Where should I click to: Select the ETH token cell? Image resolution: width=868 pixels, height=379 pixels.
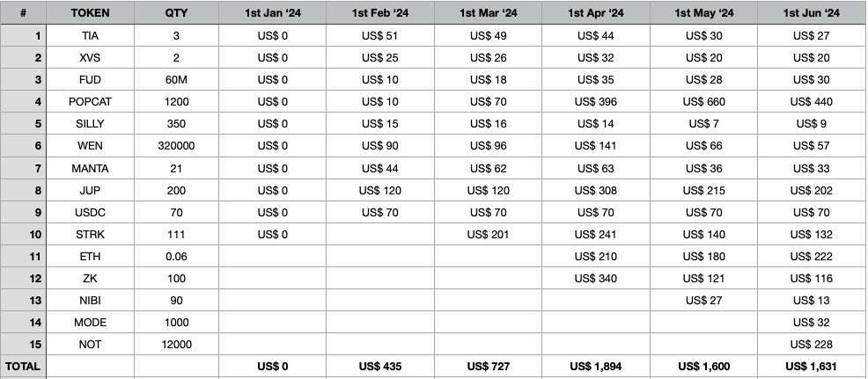pyautogui.click(x=90, y=256)
